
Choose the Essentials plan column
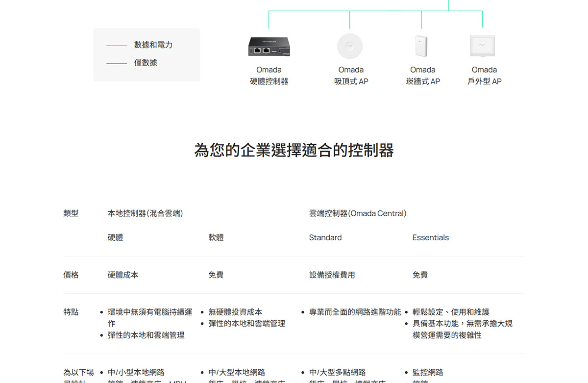(x=431, y=238)
